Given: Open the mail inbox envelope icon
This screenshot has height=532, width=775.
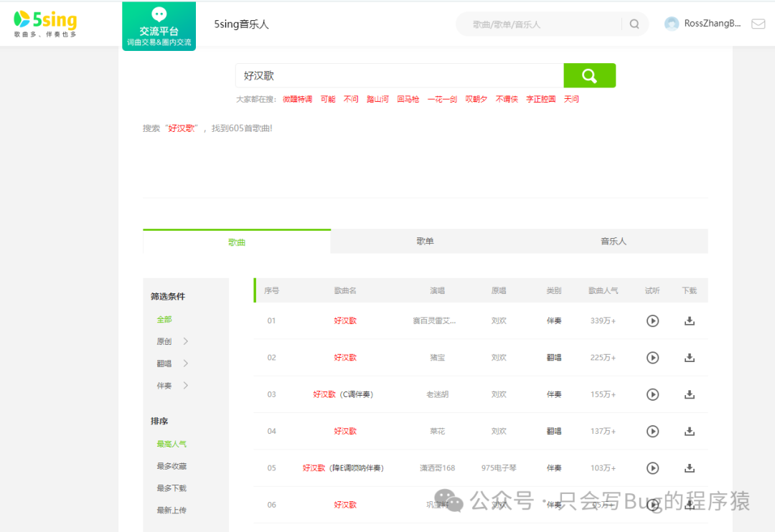Looking at the screenshot, I should (x=758, y=24).
